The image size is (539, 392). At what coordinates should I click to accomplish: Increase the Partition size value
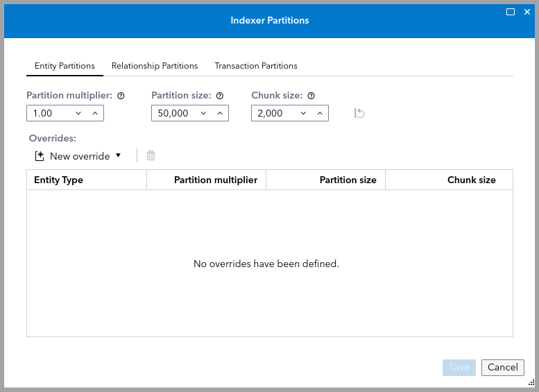220,113
